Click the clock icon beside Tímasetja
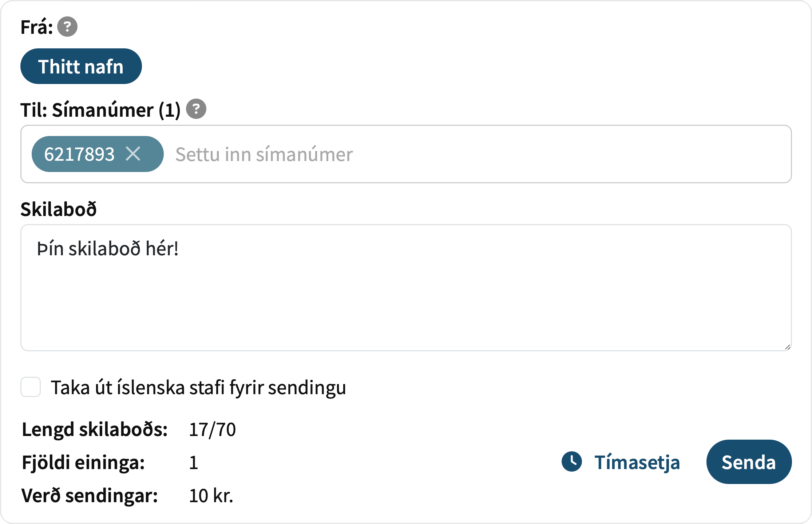This screenshot has width=812, height=524. [x=571, y=462]
